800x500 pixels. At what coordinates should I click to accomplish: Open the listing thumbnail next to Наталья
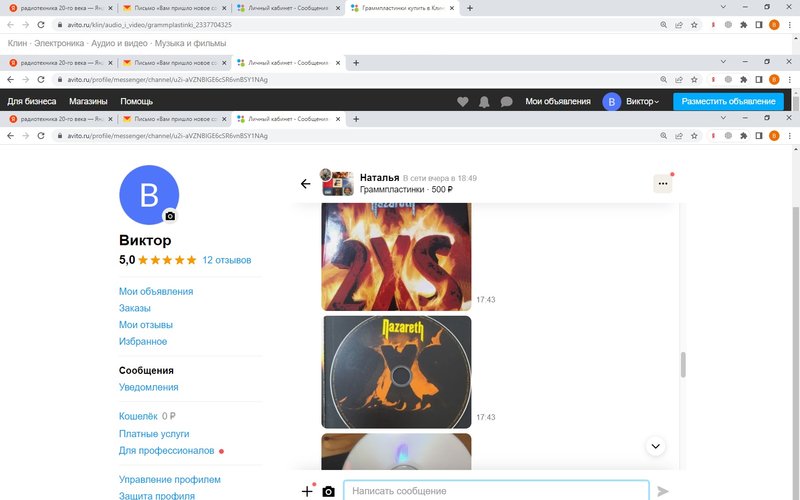click(337, 183)
